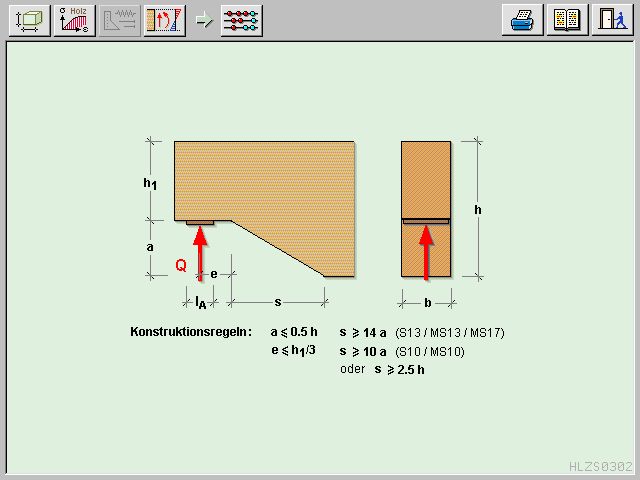Click the h height label beside the cross-section

478,210
